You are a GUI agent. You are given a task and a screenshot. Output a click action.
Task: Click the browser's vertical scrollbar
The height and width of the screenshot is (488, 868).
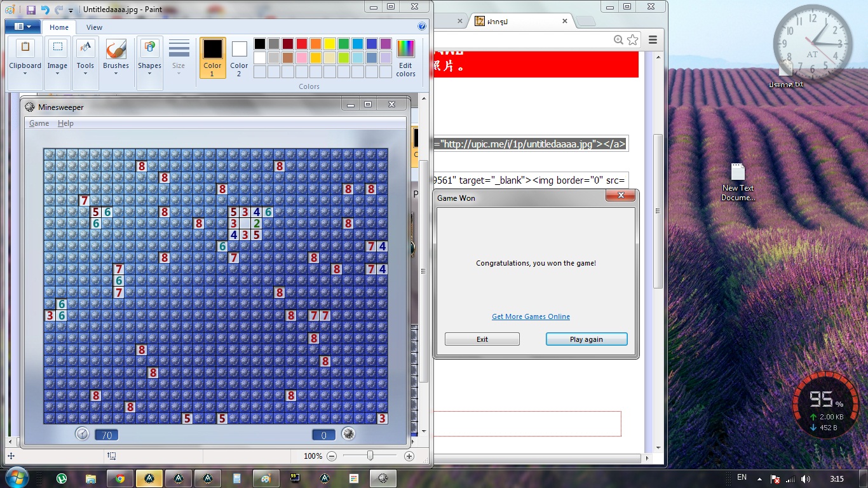click(x=659, y=210)
